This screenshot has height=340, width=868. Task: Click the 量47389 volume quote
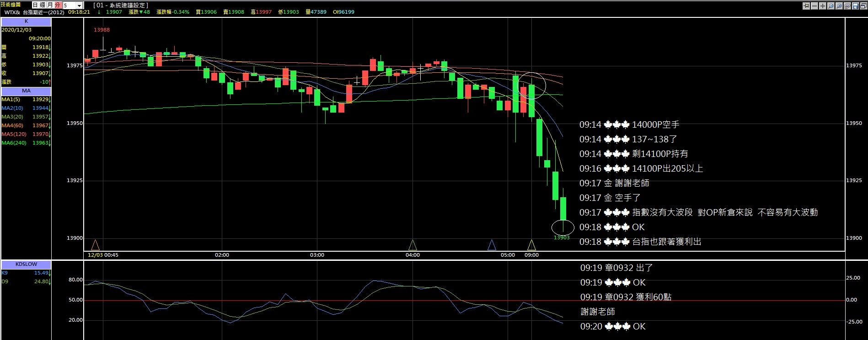[x=316, y=12]
